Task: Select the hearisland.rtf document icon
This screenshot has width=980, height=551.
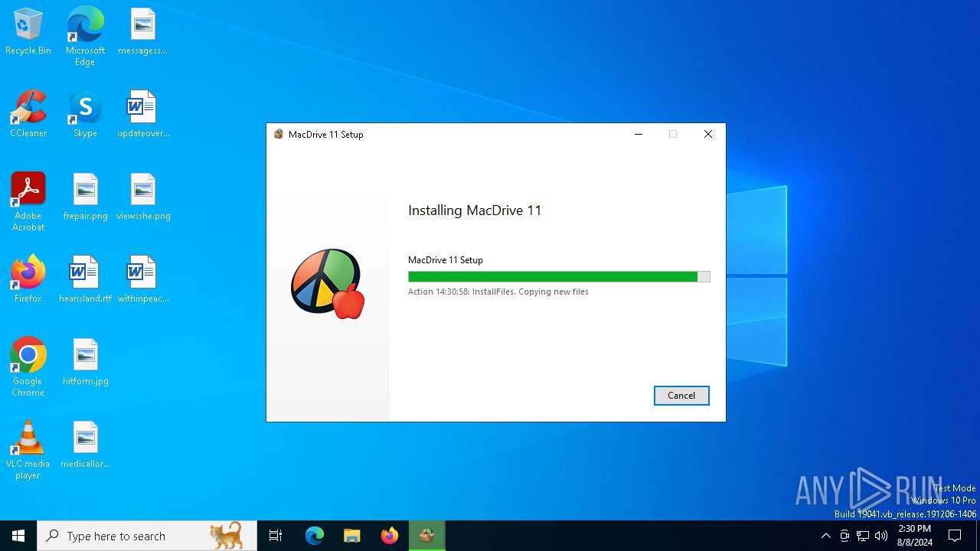Action: [x=85, y=280]
